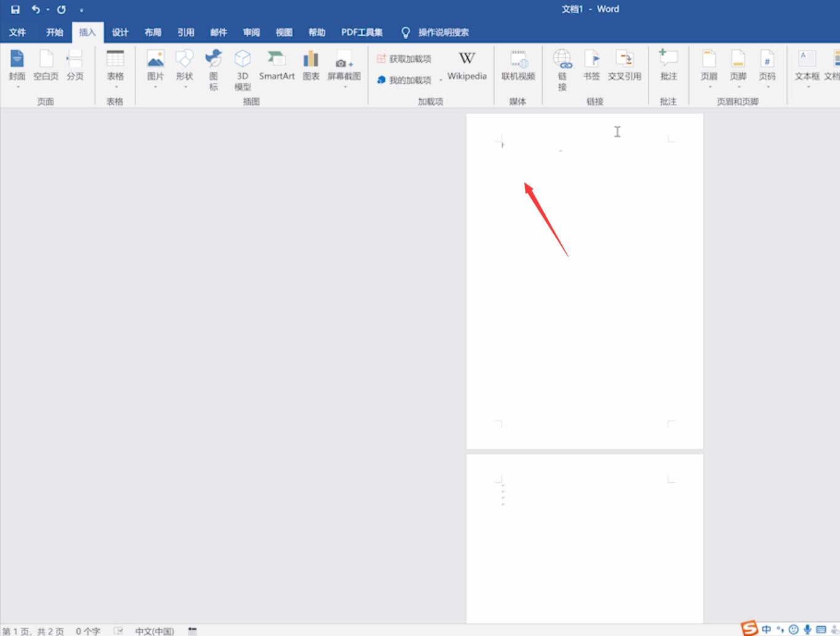The width and height of the screenshot is (840, 636).
Task: Open the undo history dropdown arrow
Action: (47, 9)
